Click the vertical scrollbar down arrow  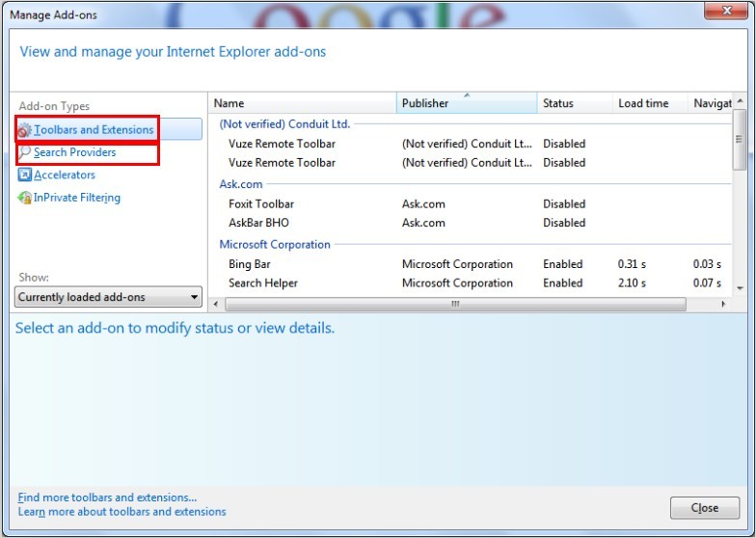coord(741,289)
